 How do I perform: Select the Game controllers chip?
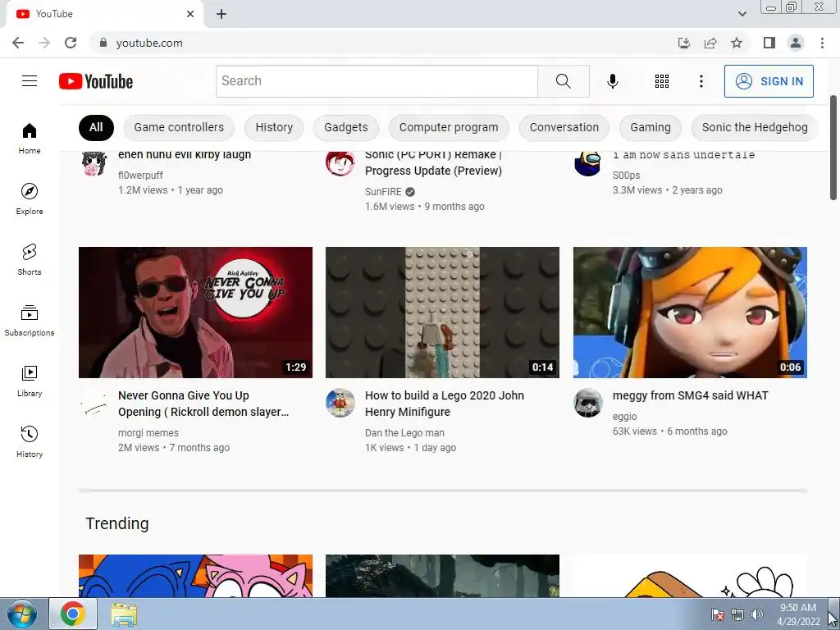(179, 127)
